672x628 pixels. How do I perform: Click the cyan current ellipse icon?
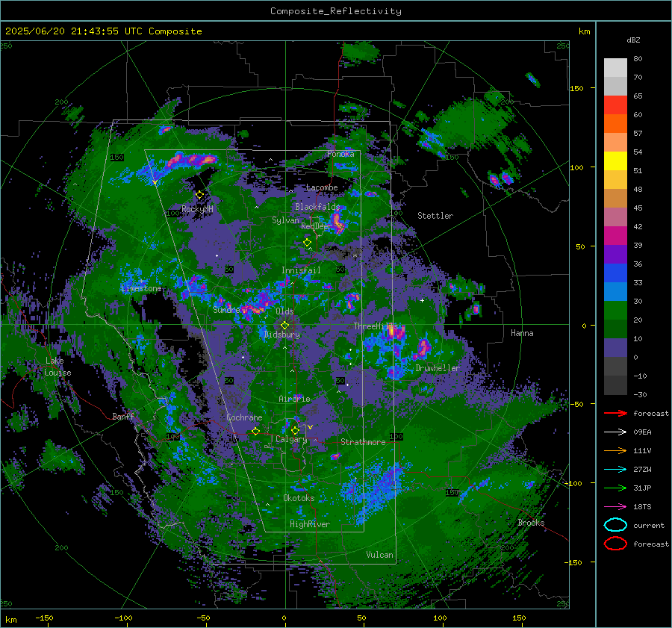pos(615,525)
